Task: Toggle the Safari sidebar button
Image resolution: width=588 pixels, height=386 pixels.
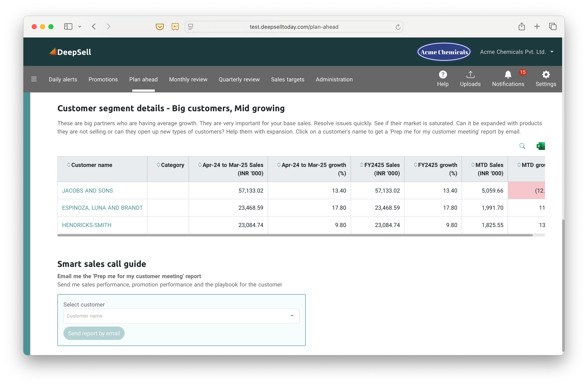Action: (68, 26)
